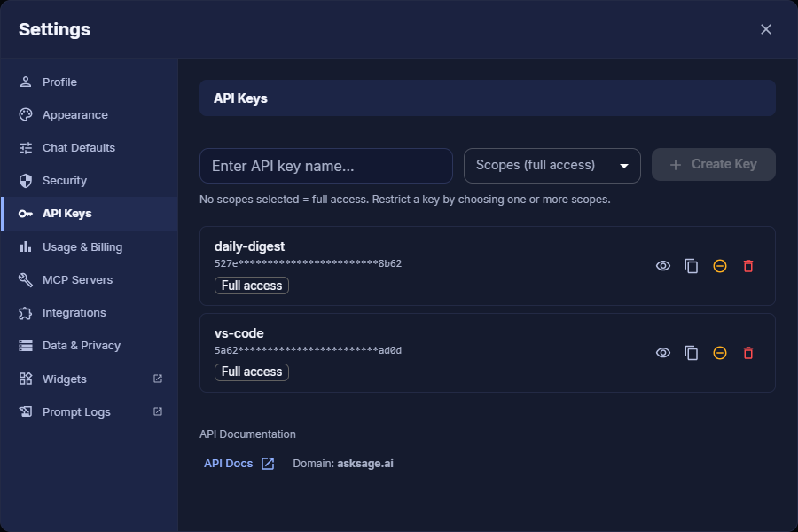Click the Enter API key name field
The height and width of the screenshot is (532, 798).
(326, 166)
